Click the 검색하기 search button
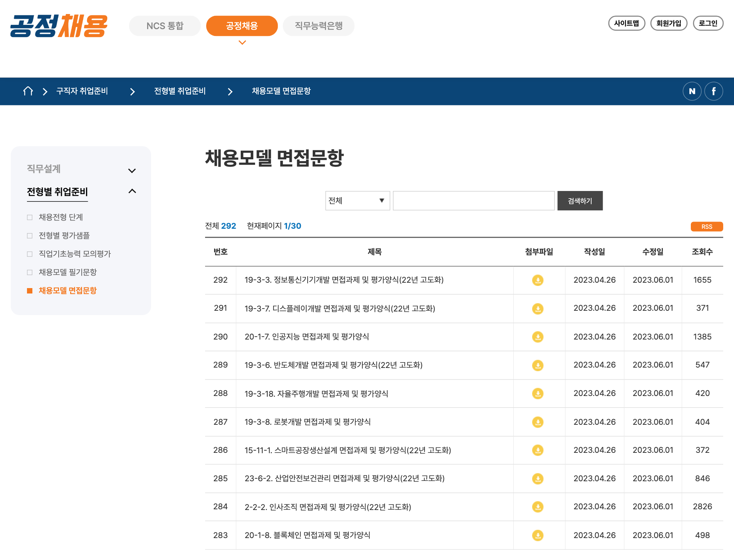The width and height of the screenshot is (734, 560). pos(580,201)
